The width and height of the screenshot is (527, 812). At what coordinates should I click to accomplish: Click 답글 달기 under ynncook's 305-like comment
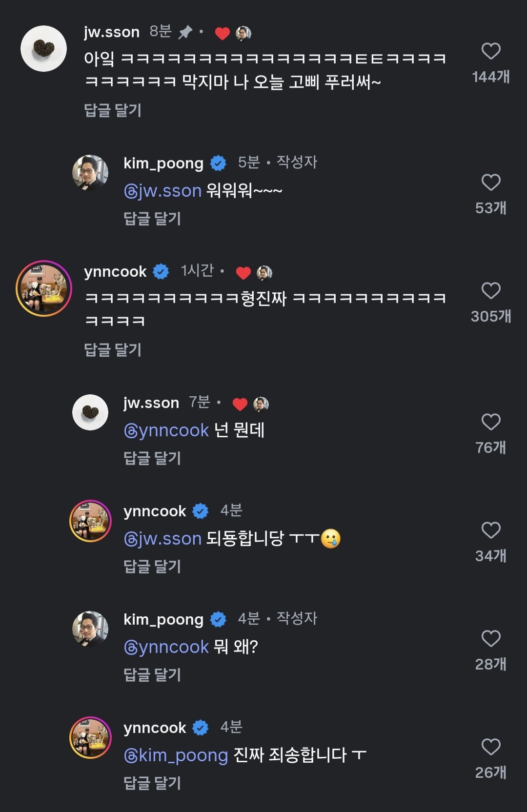[x=113, y=350]
